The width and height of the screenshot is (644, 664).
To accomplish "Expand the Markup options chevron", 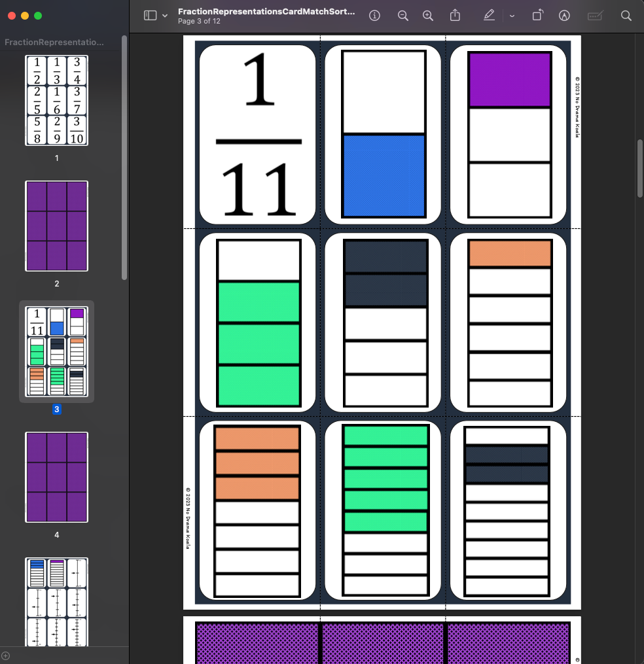I will point(512,15).
